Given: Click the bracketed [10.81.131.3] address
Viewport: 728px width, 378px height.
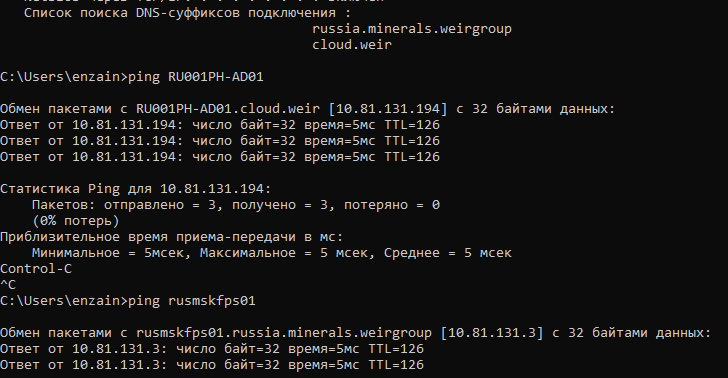Looking at the screenshot, I should pyautogui.click(x=492, y=333).
